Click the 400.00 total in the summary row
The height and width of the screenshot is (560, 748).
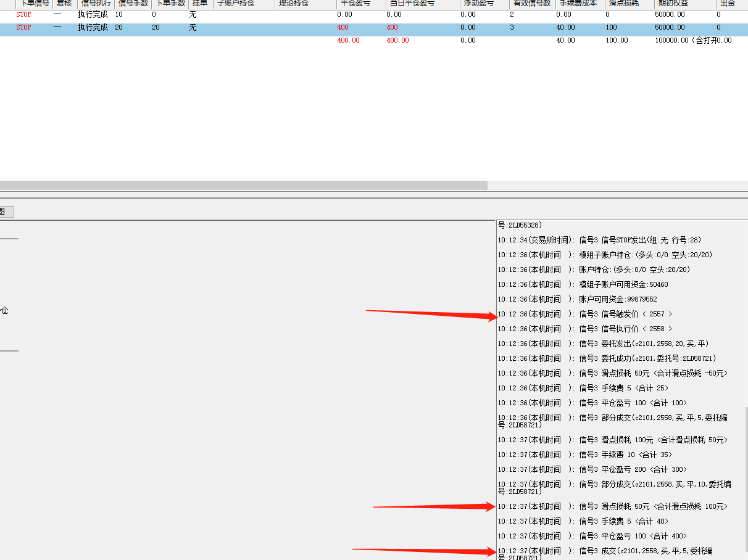pyautogui.click(x=348, y=41)
